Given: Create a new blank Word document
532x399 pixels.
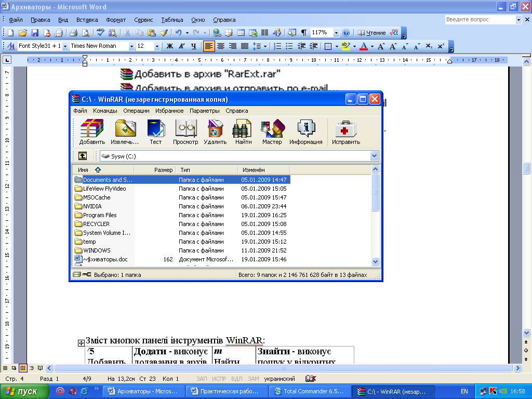Looking at the screenshot, I should [x=11, y=33].
